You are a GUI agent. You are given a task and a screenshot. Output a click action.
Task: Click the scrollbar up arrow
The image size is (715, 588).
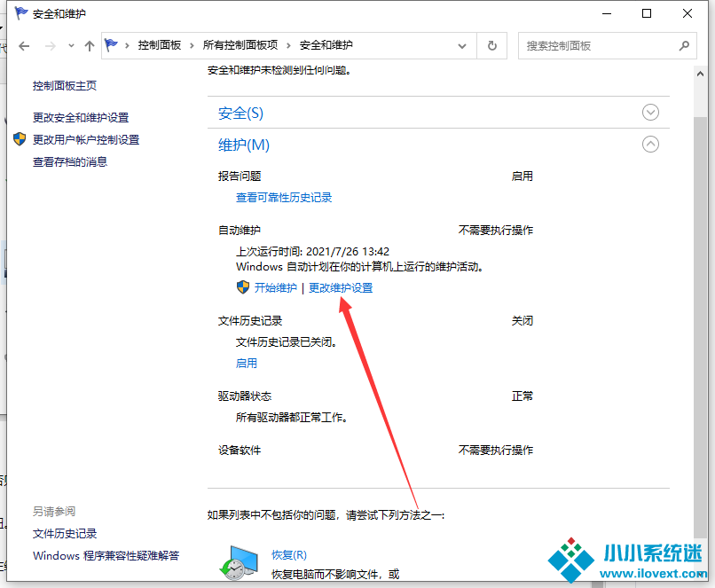(701, 74)
